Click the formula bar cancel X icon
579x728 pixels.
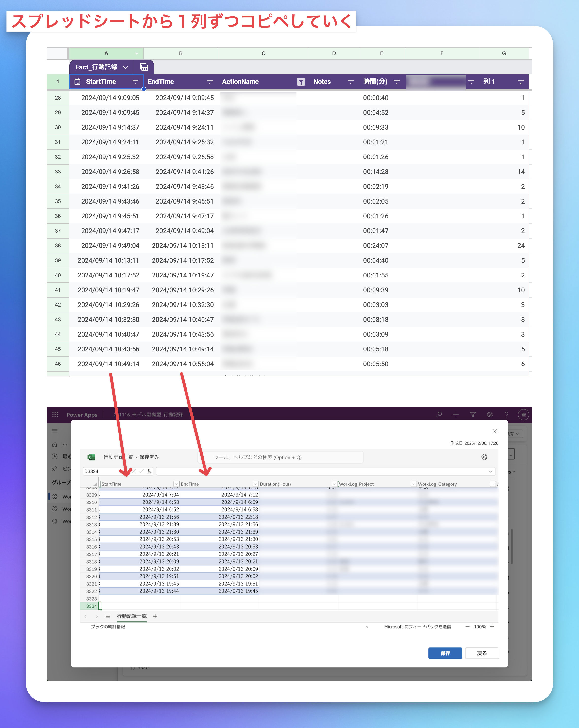click(134, 471)
